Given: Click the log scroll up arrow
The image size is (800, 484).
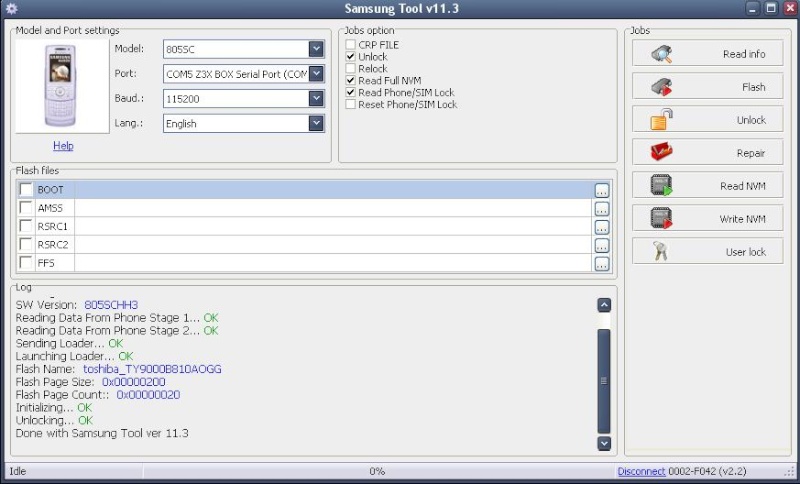Looking at the screenshot, I should click(x=604, y=305).
